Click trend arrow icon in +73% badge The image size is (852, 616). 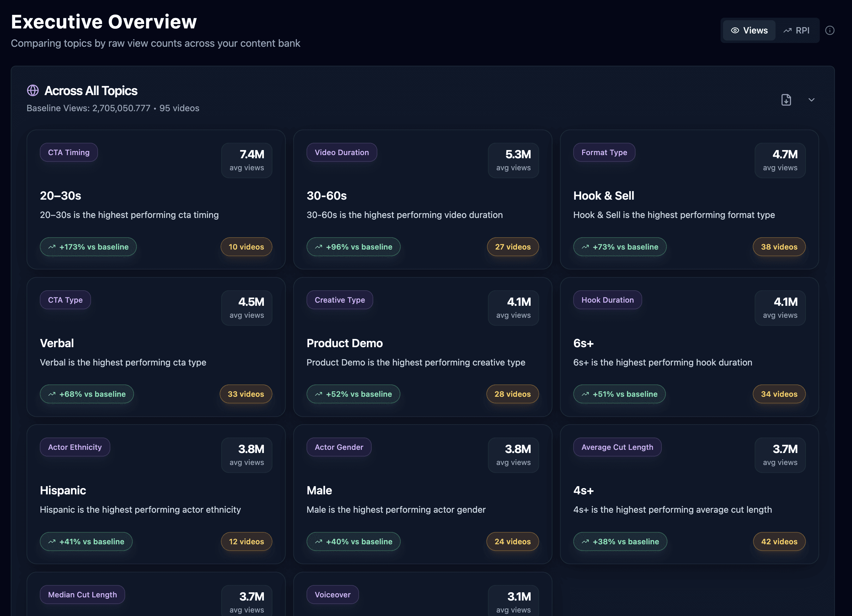[585, 247]
